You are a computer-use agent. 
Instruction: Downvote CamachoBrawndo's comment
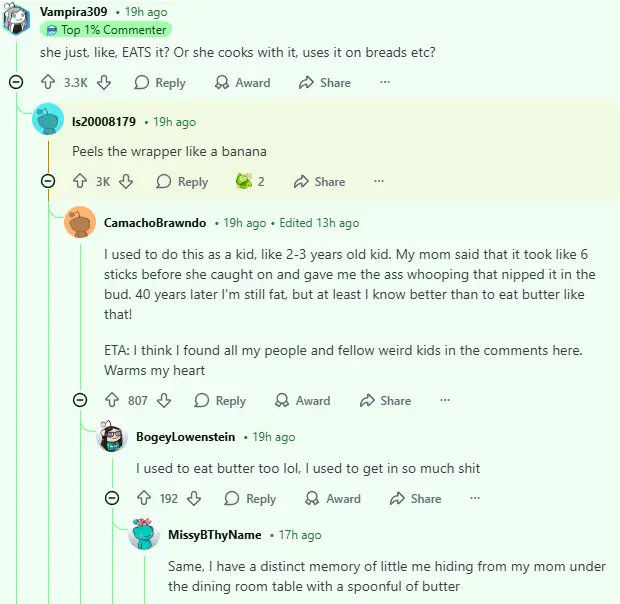[165, 400]
